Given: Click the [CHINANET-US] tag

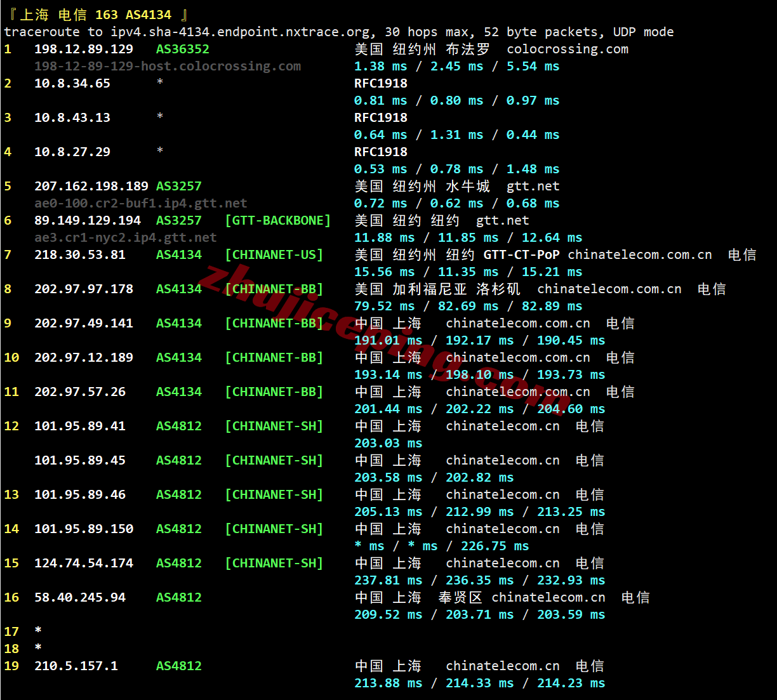Looking at the screenshot, I should tap(274, 255).
